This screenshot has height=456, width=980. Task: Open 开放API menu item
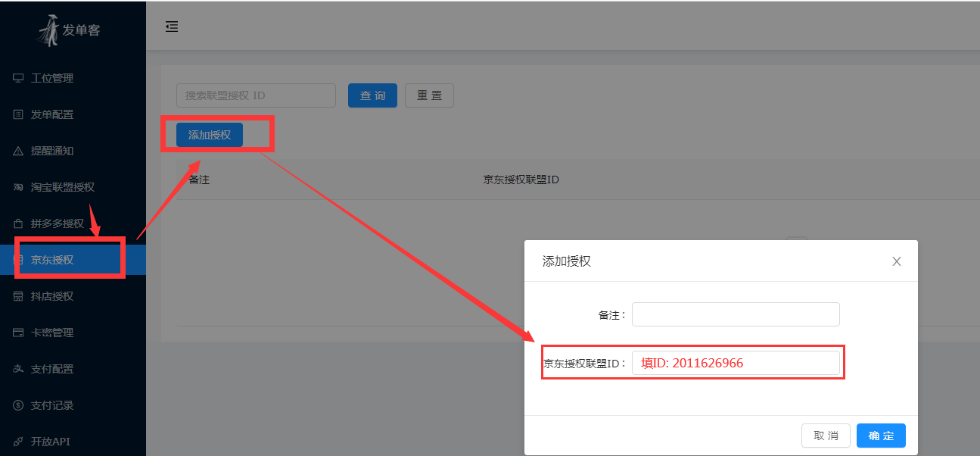click(x=73, y=442)
